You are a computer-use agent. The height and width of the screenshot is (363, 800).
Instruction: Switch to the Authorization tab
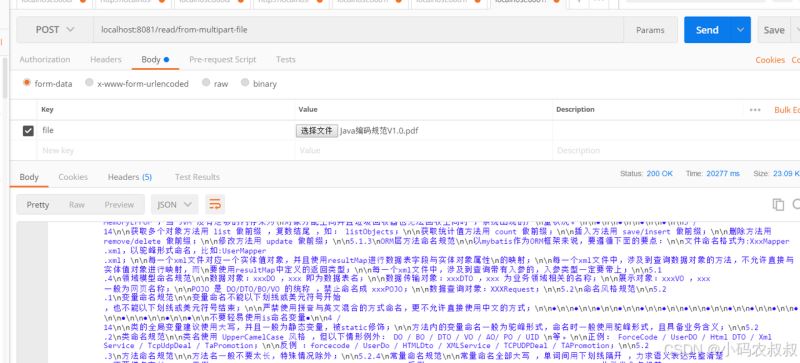[45, 59]
